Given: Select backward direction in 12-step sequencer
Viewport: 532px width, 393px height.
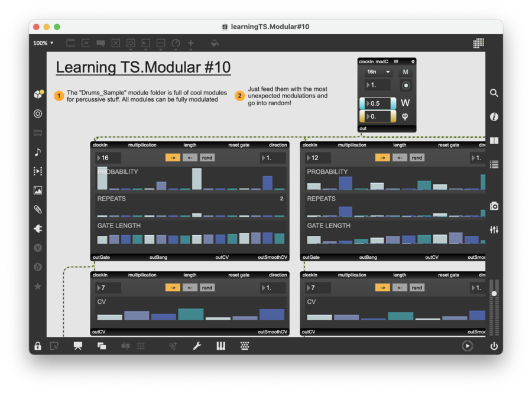Looking at the screenshot, I should 400,158.
